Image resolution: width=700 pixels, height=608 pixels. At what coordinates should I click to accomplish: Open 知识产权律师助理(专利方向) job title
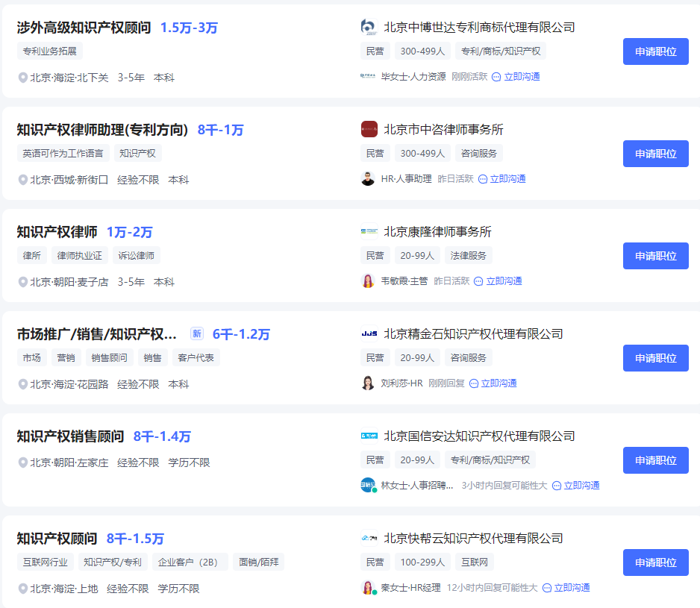(x=102, y=130)
